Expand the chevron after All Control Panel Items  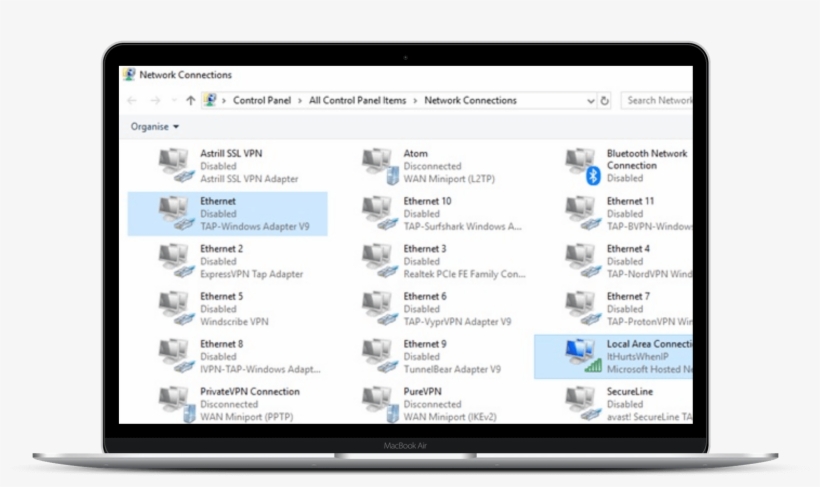[415, 100]
